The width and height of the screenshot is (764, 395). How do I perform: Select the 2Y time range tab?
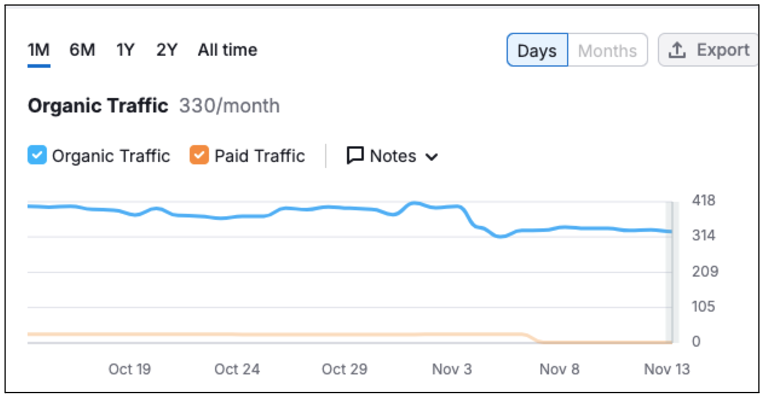(167, 50)
